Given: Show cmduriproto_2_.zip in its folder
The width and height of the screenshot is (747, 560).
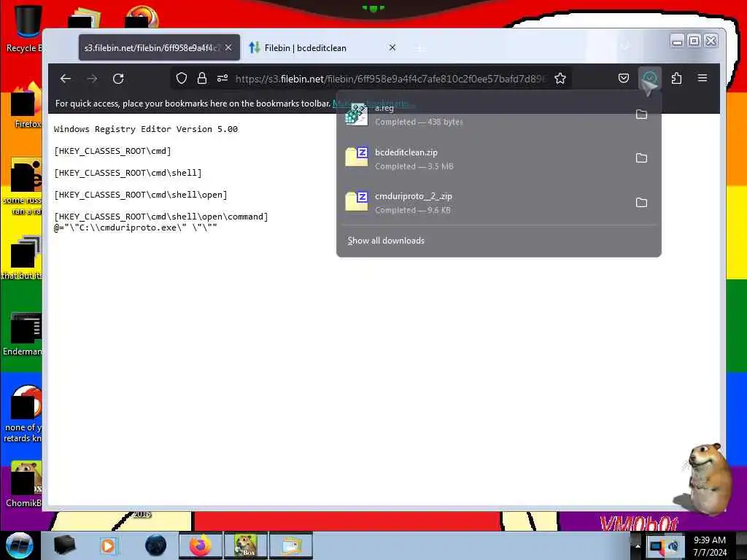Looking at the screenshot, I should (641, 203).
